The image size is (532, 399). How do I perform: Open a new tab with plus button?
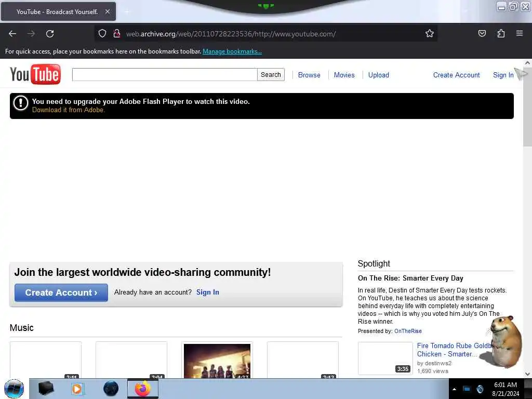127,12
